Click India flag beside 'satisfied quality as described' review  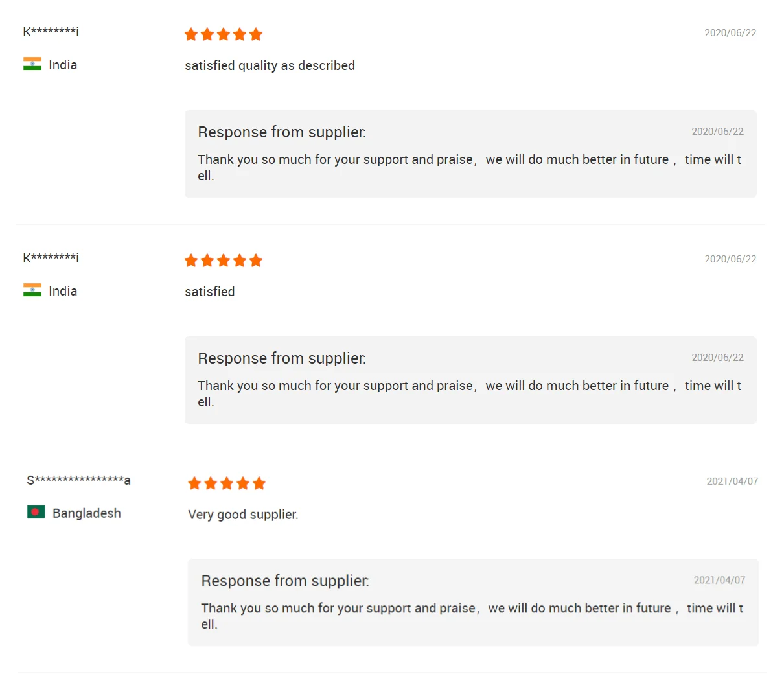coord(32,64)
